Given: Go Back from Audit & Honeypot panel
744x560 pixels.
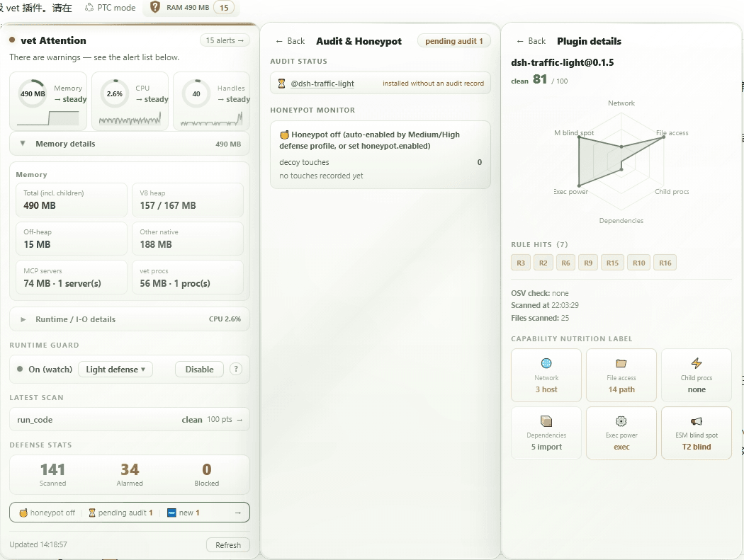Looking at the screenshot, I should [291, 41].
